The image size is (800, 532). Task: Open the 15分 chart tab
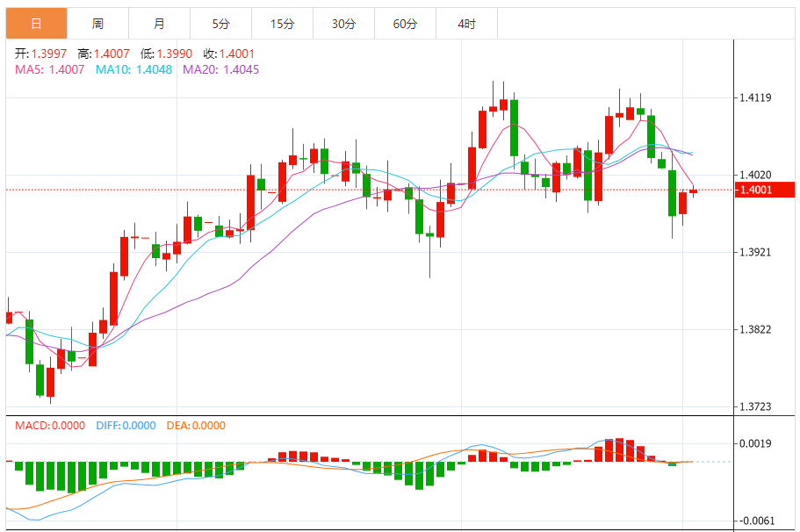coord(282,24)
